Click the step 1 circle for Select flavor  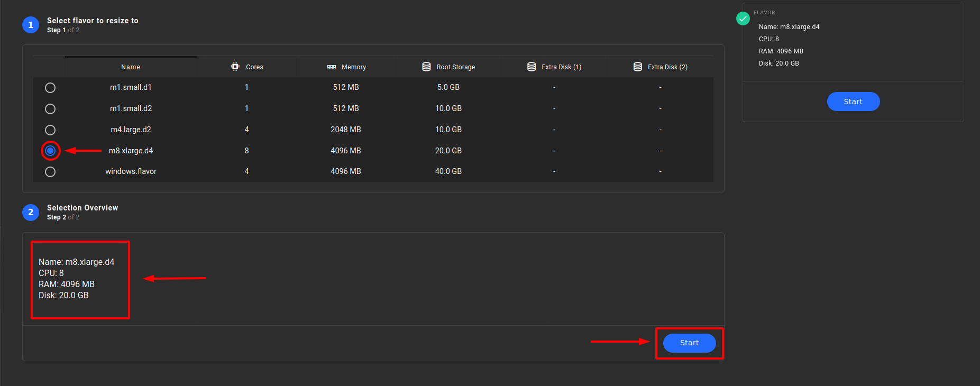pyautogui.click(x=31, y=25)
